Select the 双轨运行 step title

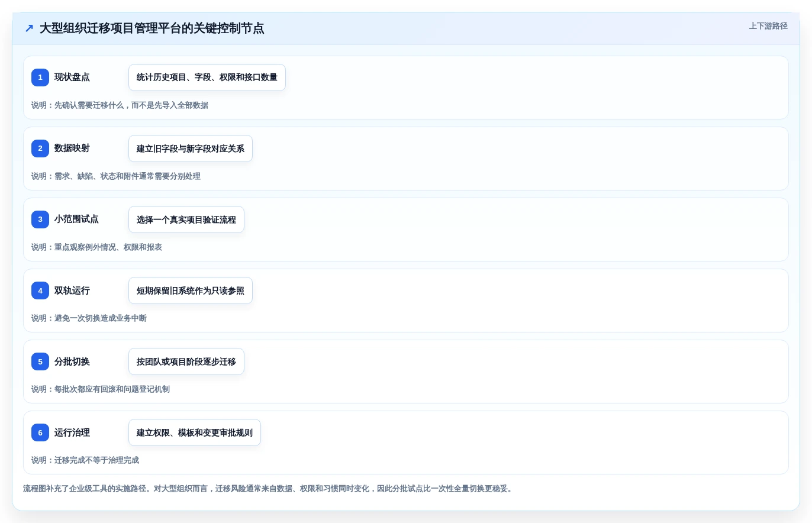pos(72,290)
